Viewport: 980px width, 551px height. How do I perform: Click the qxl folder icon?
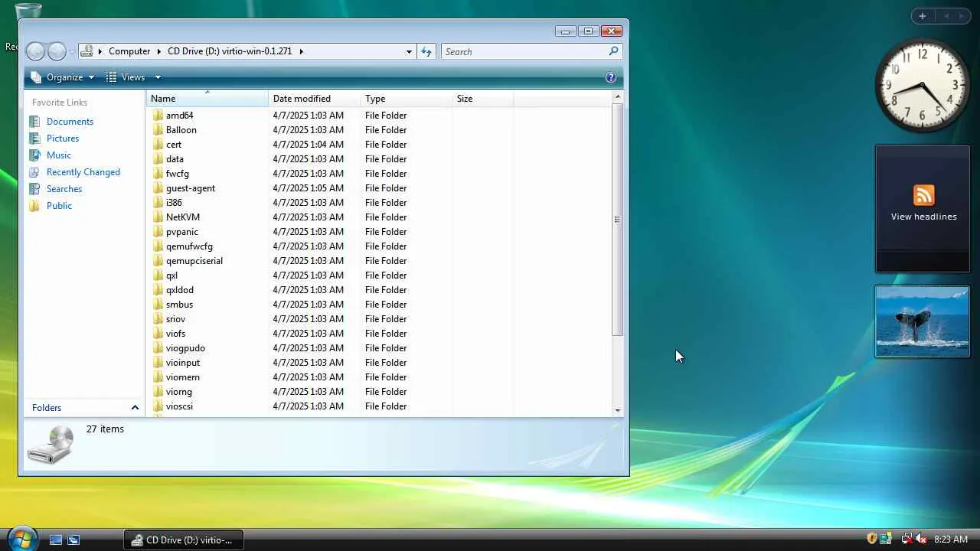(x=158, y=275)
